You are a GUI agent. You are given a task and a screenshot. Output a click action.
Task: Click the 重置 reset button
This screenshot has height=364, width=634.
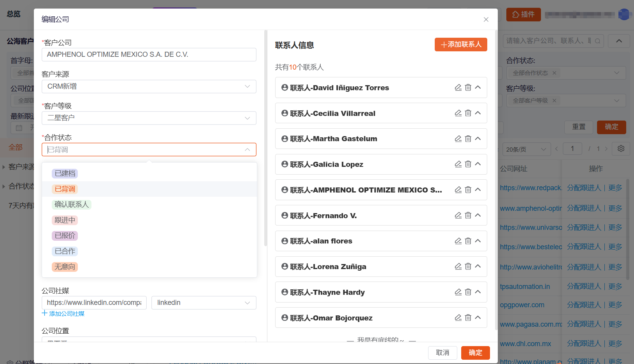[x=578, y=127]
